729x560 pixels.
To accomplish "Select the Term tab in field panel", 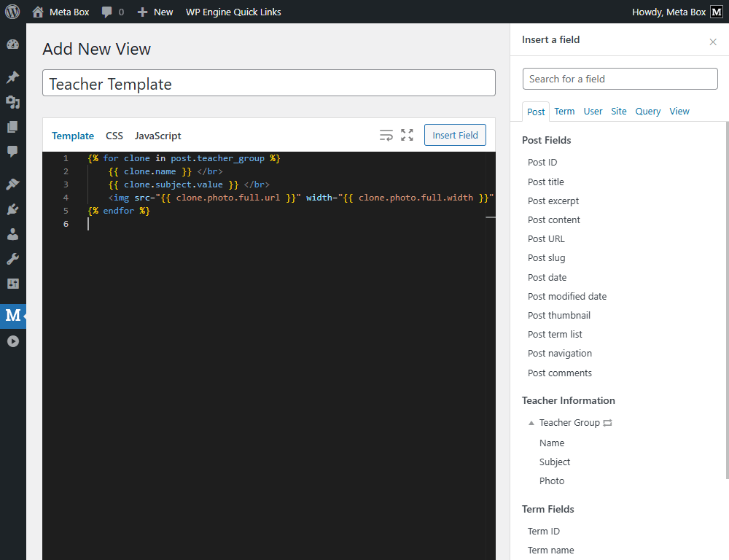I will (x=564, y=111).
